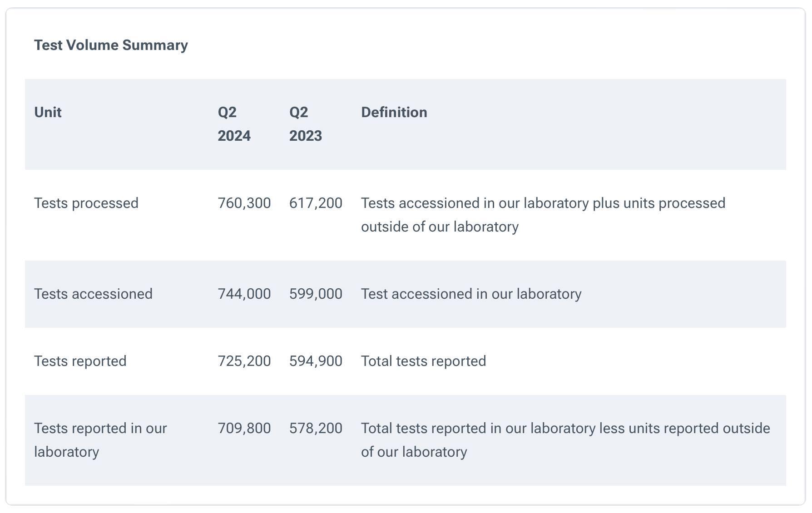Click the Definition column header
This screenshot has height=513, width=812.
(x=394, y=112)
